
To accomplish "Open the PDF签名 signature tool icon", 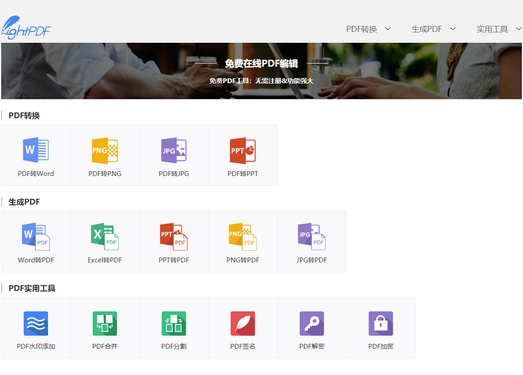I will click(243, 323).
